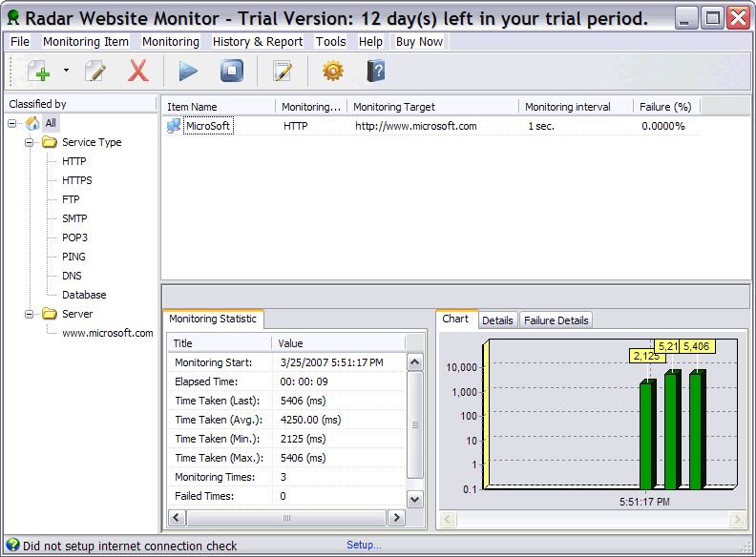Switch to the Failure Details tab
756x557 pixels.
pyautogui.click(x=557, y=320)
